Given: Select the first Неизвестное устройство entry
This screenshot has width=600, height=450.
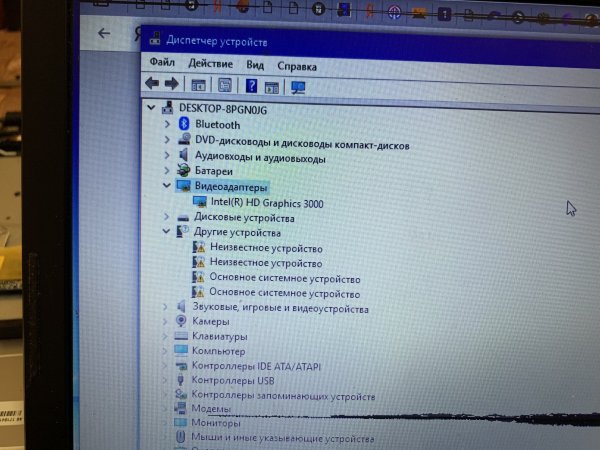Looking at the screenshot, I should pyautogui.click(x=265, y=248).
